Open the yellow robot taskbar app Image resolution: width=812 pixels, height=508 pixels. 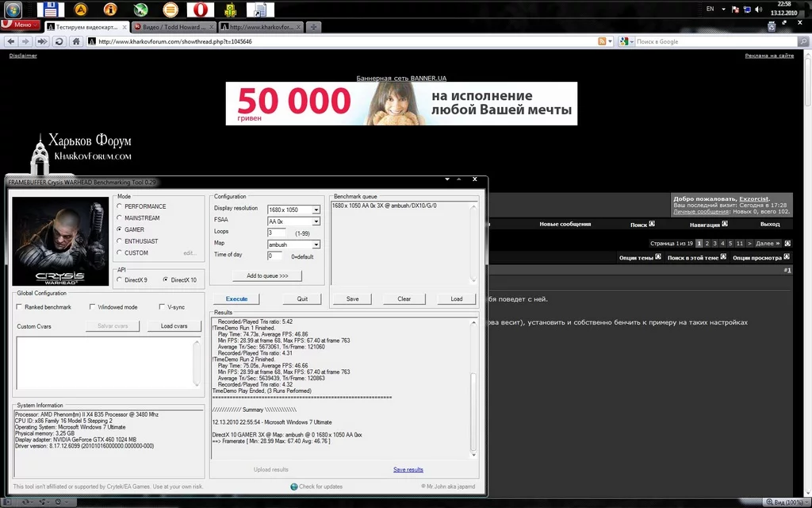point(231,10)
